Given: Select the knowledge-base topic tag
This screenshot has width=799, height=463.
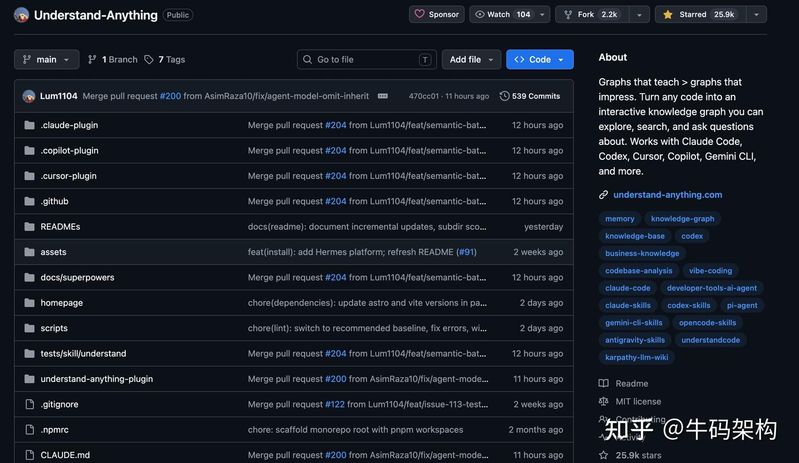Looking at the screenshot, I should [635, 236].
